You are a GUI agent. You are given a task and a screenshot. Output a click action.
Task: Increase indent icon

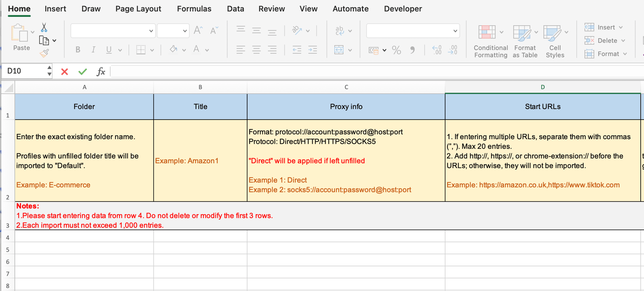pos(313,50)
